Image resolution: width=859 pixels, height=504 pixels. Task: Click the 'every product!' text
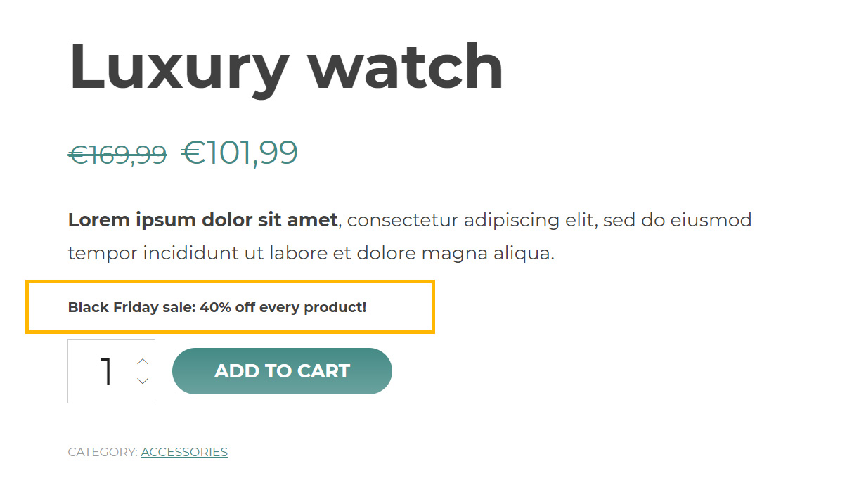pyautogui.click(x=312, y=308)
